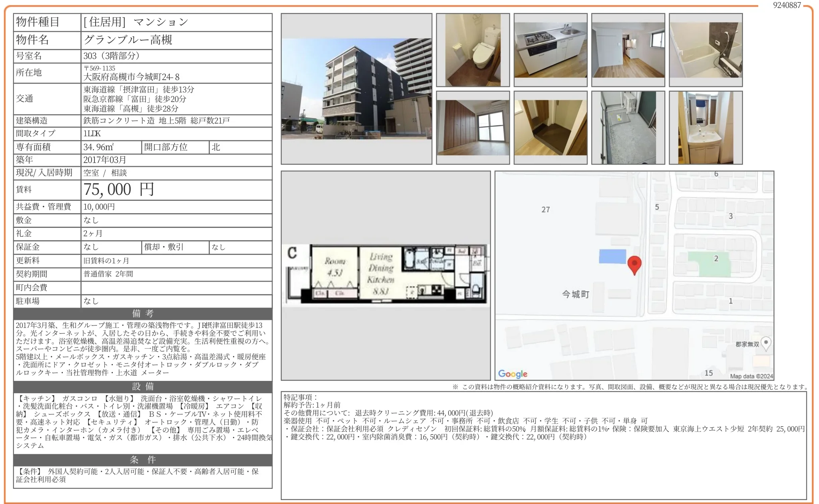819x504 pixels.
Task: Click the 郡家無双 map place marker
Action: (766, 343)
